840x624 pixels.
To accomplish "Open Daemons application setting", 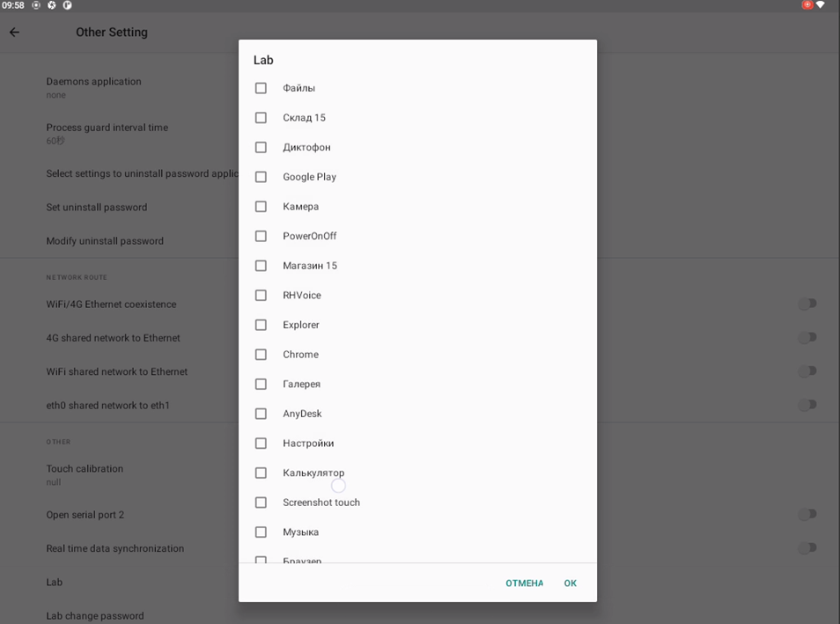I will point(93,86).
